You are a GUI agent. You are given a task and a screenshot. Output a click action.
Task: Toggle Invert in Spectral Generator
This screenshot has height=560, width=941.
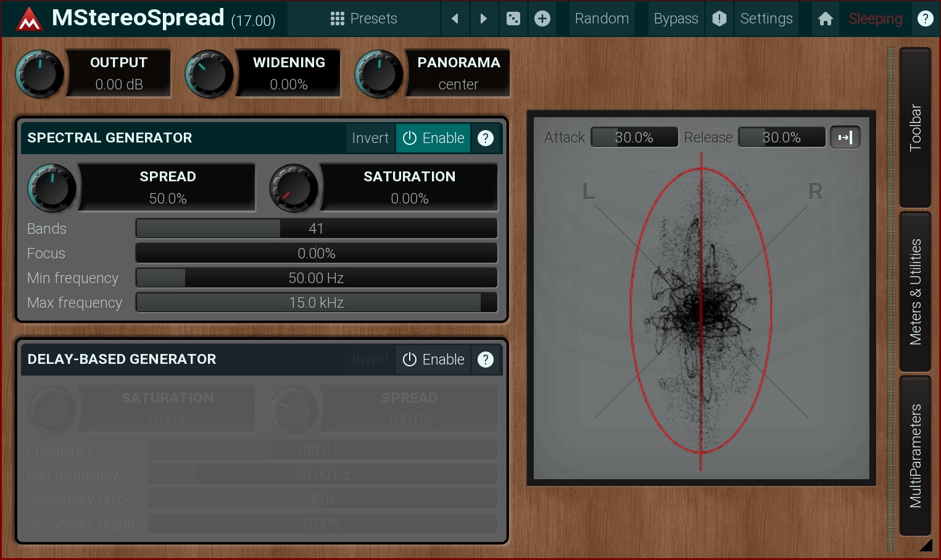pyautogui.click(x=370, y=138)
